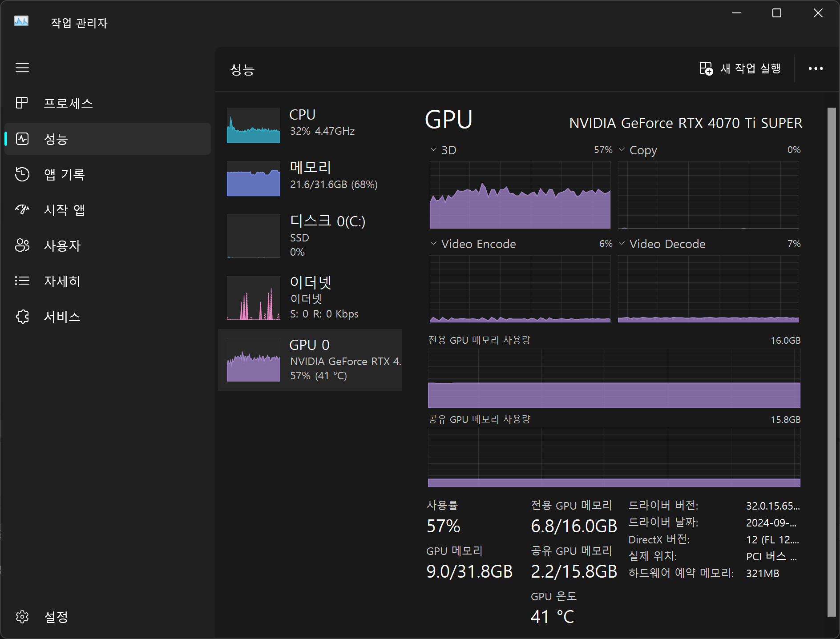Open the 프로세스 (Processes) page icon

22,103
